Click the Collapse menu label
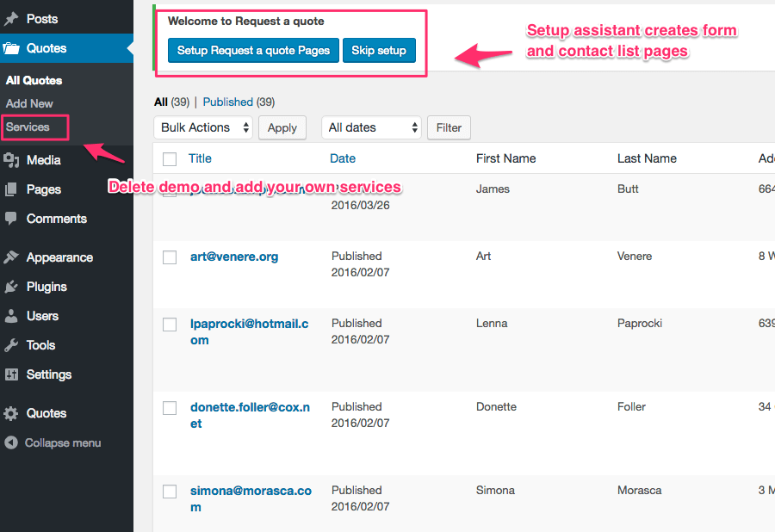Image resolution: width=775 pixels, height=532 pixels. pyautogui.click(x=63, y=443)
